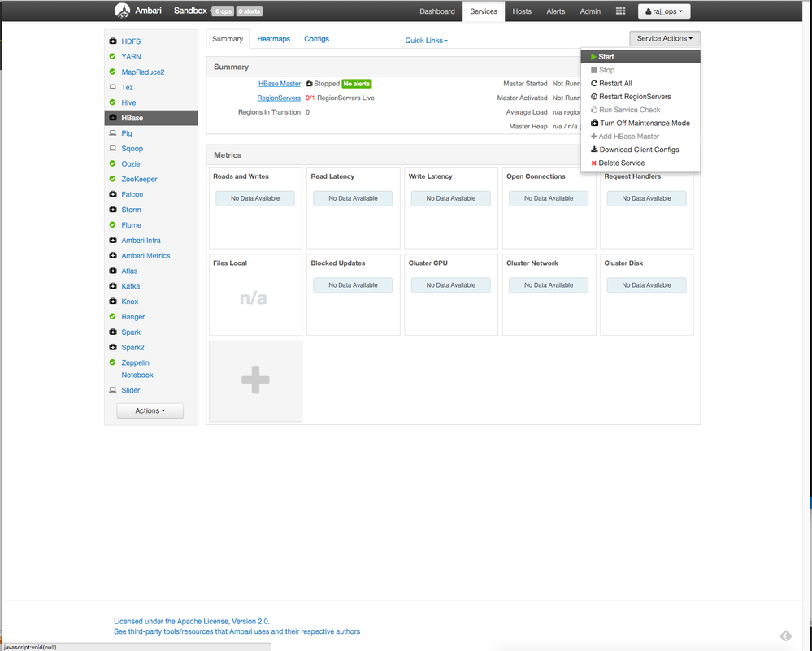Click the Reads and Writes metric widget
This screenshot has width=812, height=651.
(255, 208)
